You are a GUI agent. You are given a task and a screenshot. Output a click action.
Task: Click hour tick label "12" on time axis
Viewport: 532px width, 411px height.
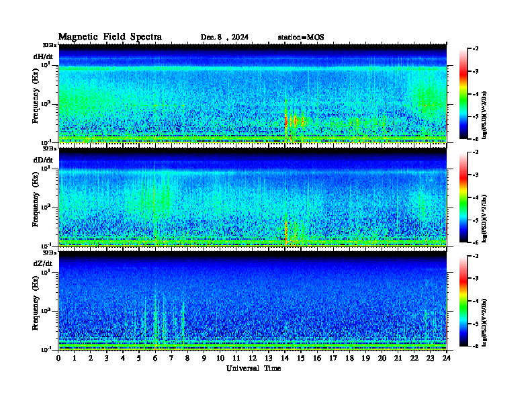253,358
